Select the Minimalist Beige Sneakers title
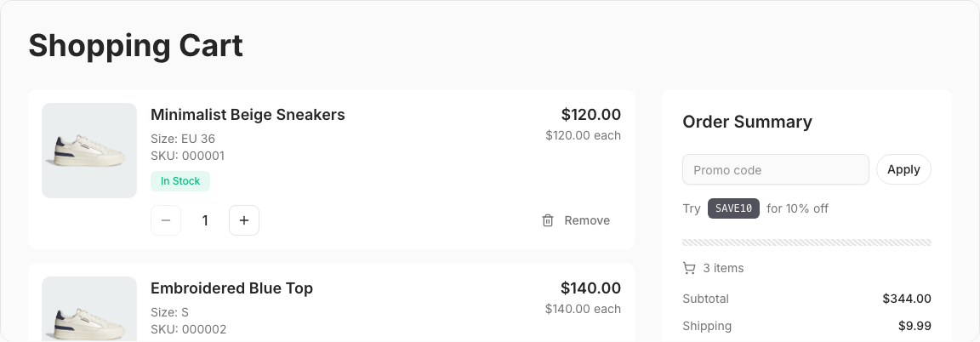The height and width of the screenshot is (342, 980). [248, 115]
